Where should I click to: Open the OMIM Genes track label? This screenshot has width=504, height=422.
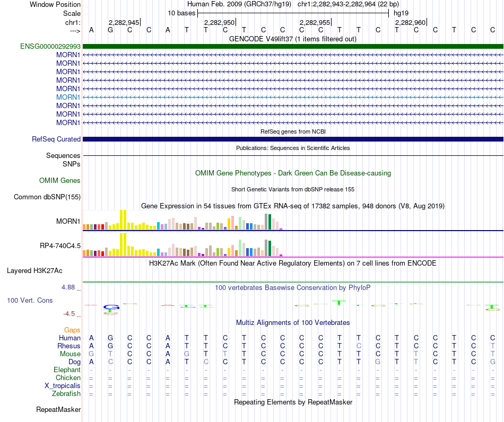coord(60,180)
